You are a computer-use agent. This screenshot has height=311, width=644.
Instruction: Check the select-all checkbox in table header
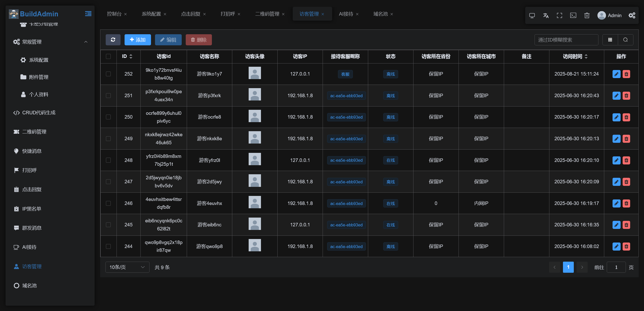click(108, 56)
